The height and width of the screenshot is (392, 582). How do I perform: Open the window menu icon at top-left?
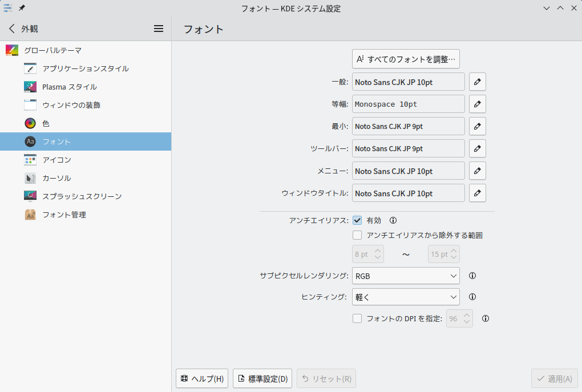8,8
